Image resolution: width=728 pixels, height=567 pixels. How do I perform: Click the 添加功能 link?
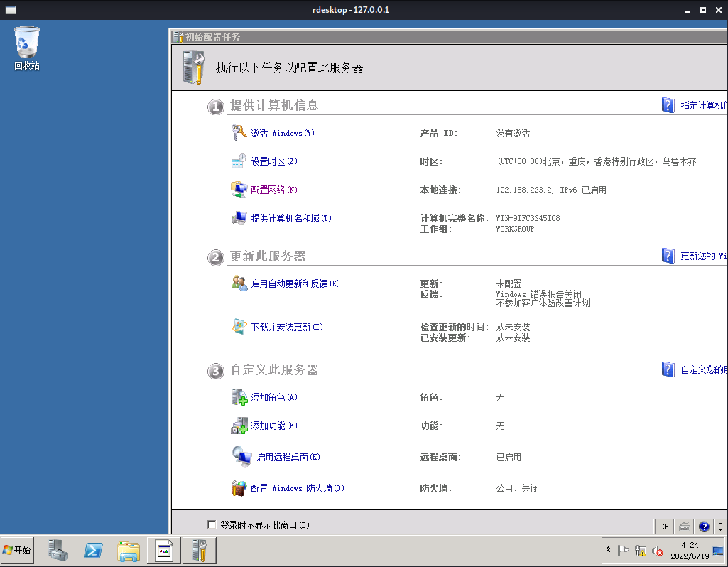273,426
